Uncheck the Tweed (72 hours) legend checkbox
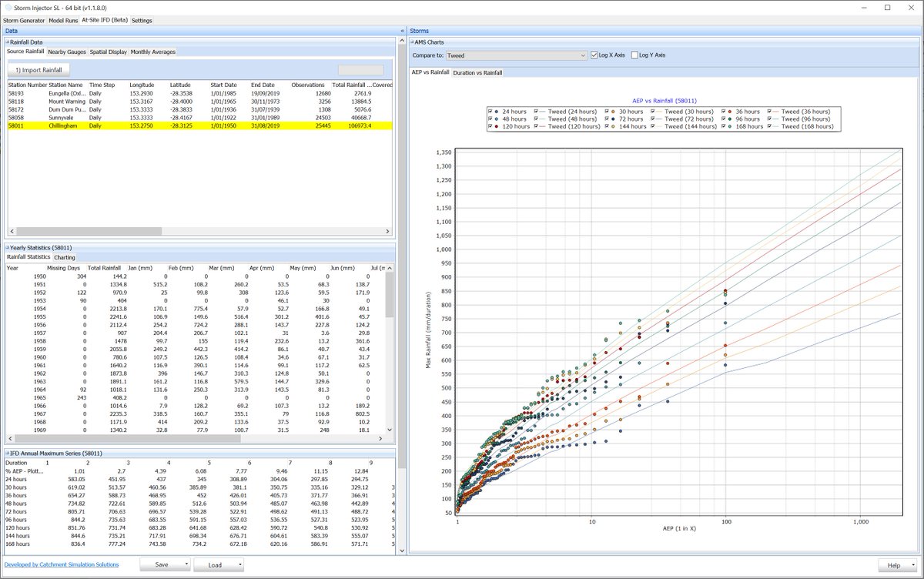The image size is (924, 579). [x=654, y=119]
